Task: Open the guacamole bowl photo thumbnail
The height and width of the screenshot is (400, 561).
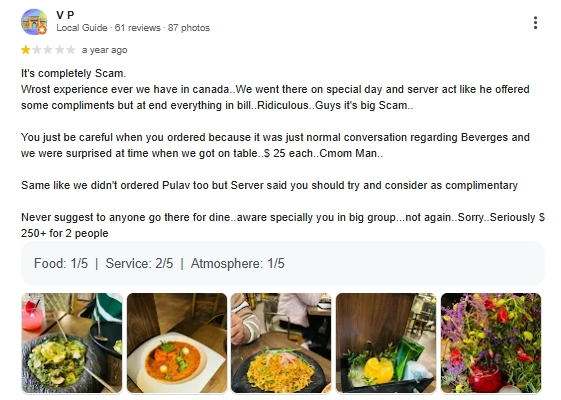Action: tap(72, 343)
